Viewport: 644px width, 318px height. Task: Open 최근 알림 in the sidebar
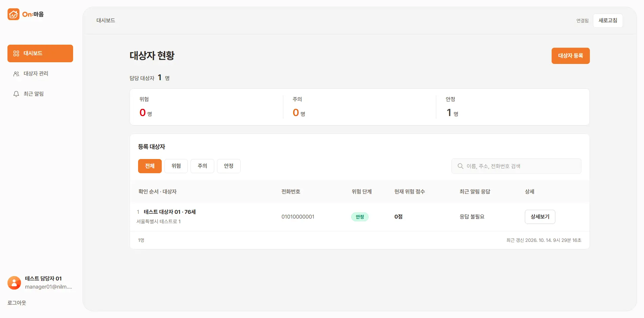tap(40, 94)
